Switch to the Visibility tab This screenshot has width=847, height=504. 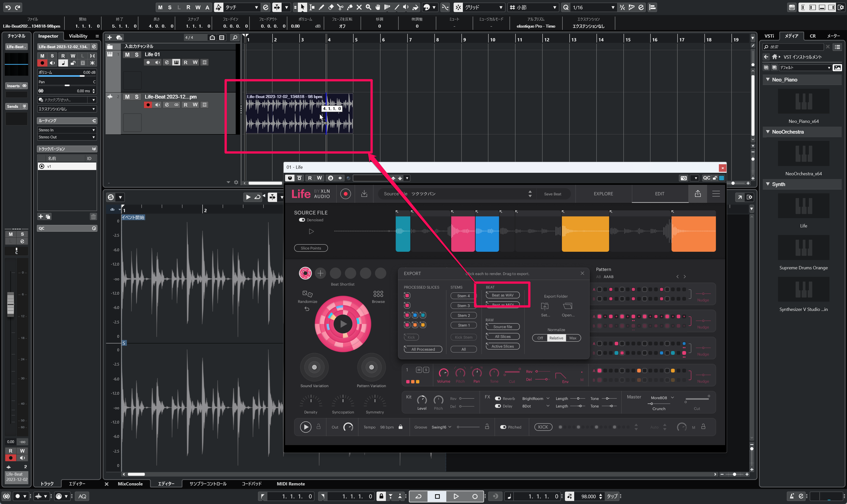(78, 36)
